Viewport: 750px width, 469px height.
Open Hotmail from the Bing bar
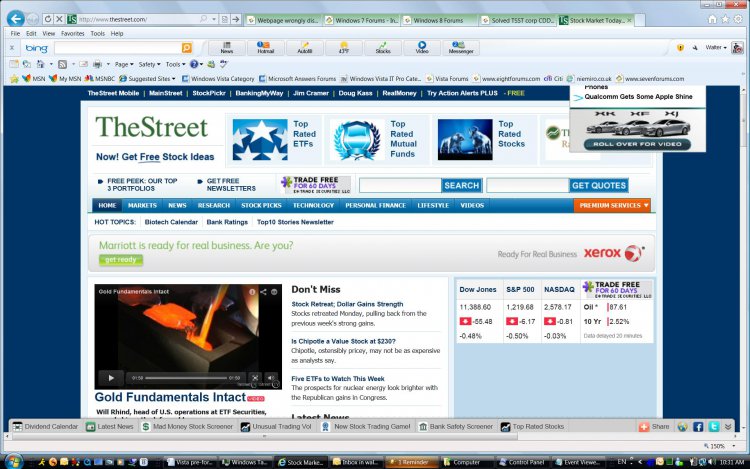tap(265, 48)
